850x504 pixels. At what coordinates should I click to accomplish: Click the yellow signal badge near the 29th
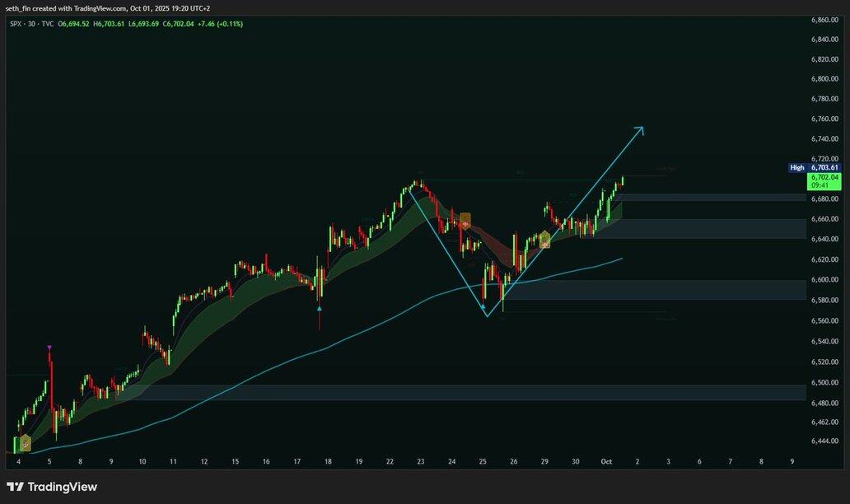[544, 240]
